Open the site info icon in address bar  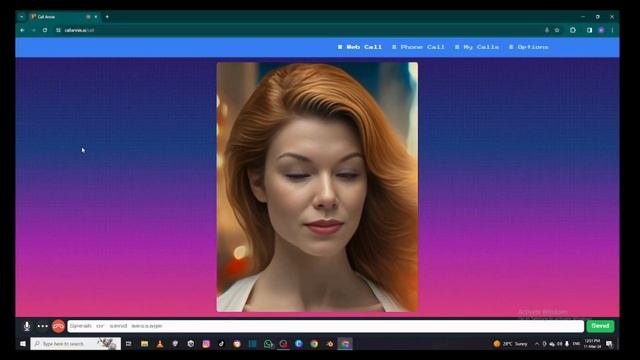58,30
